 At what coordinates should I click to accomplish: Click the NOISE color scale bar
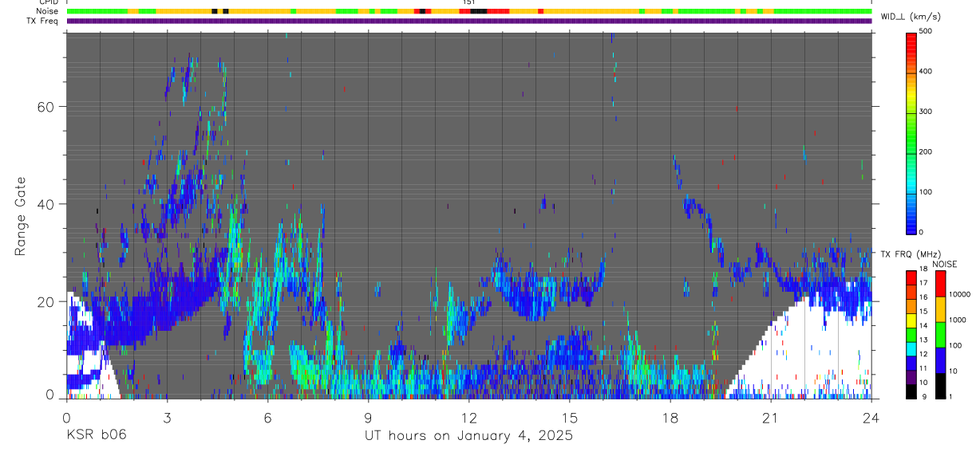pyautogui.click(x=940, y=333)
